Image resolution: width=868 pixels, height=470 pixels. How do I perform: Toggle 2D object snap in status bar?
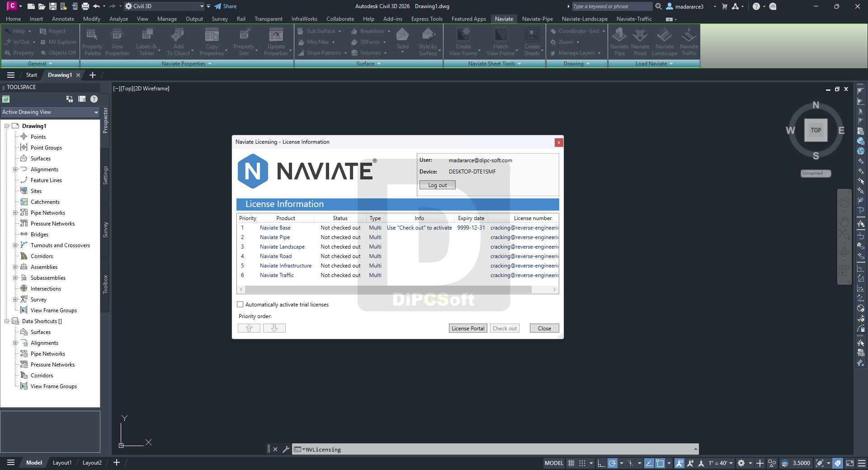(x=660, y=463)
